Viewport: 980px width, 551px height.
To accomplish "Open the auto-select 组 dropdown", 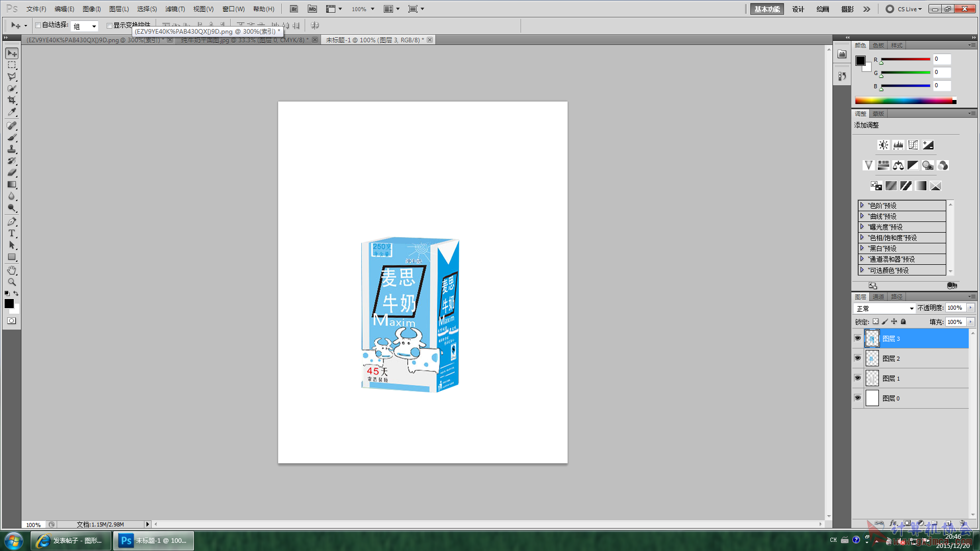I will [x=85, y=26].
